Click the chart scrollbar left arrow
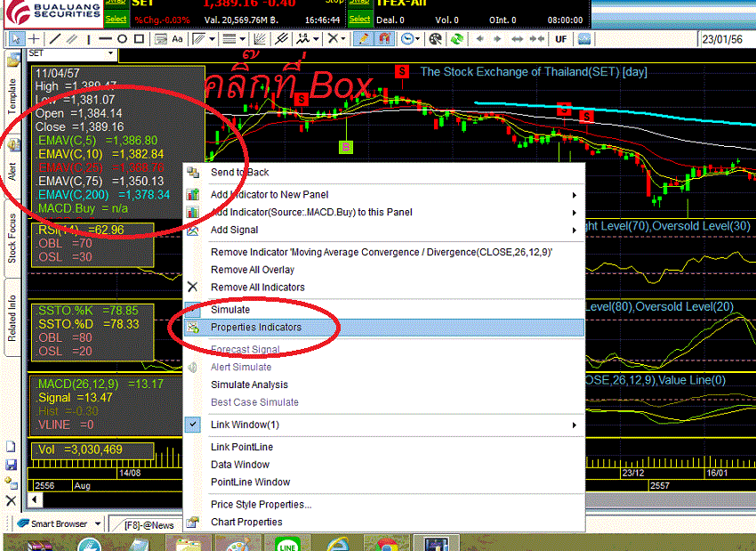The height and width of the screenshot is (551, 756). [35, 499]
